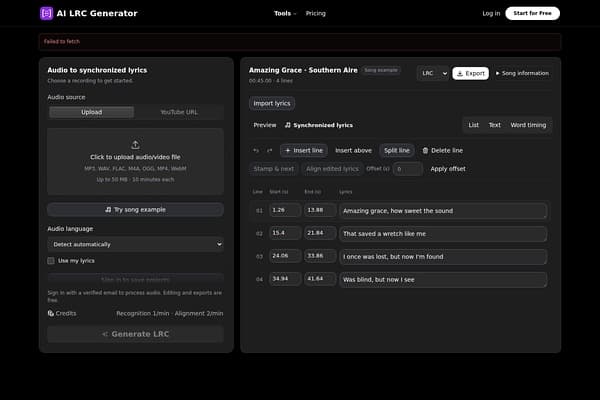Click the Align edited lyrics button

click(x=332, y=169)
